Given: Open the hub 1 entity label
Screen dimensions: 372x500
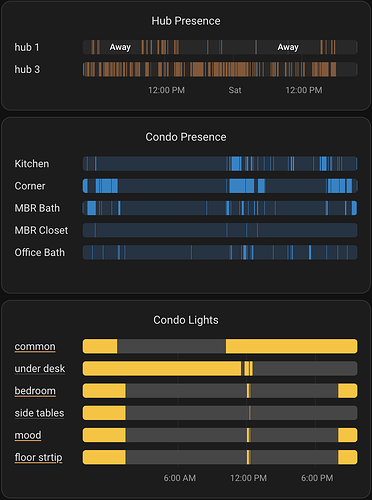Looking at the screenshot, I should (27, 47).
